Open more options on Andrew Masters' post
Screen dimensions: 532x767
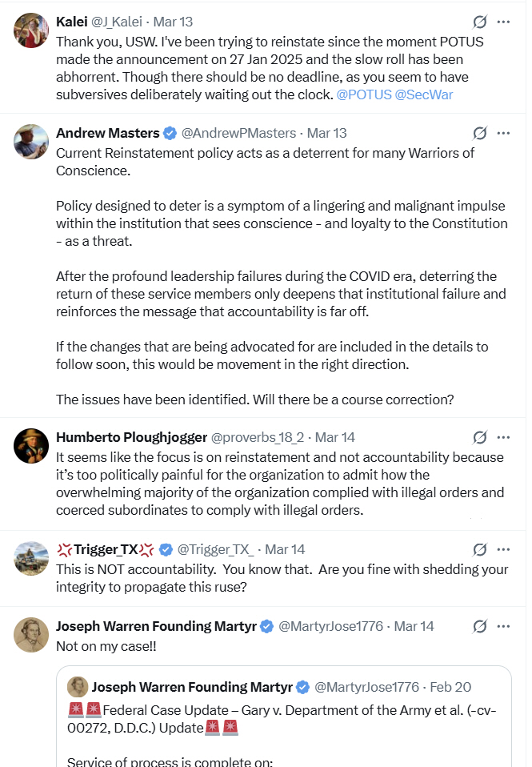click(503, 133)
